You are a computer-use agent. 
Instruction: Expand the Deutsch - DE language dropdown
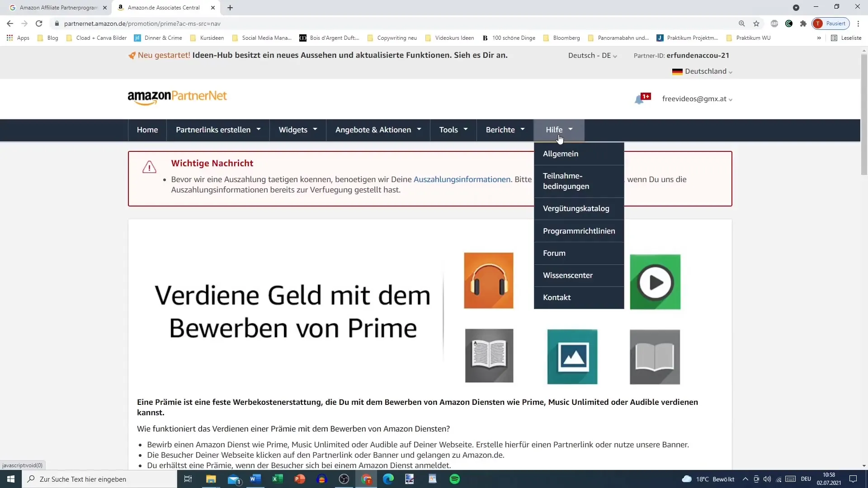tap(592, 56)
